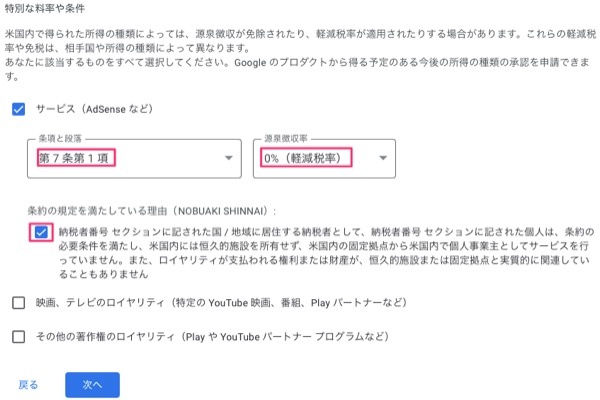Click the treaty statement paragraph starting 納税者番号
Image resolution: width=600 pixels, height=400 pixels.
click(326, 253)
